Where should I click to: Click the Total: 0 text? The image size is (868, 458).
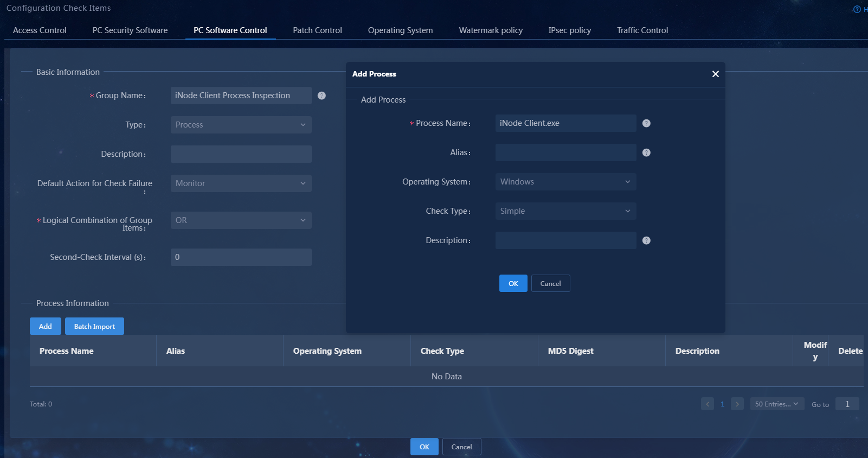pyautogui.click(x=41, y=404)
